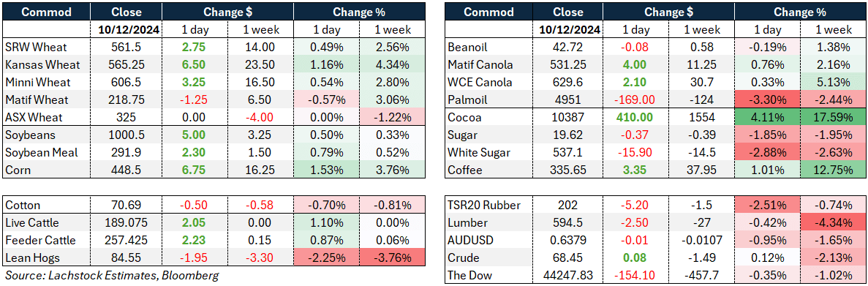Select the Lean Hogs 1 week -3.76% cell
The height and width of the screenshot is (286, 868).
click(x=391, y=258)
